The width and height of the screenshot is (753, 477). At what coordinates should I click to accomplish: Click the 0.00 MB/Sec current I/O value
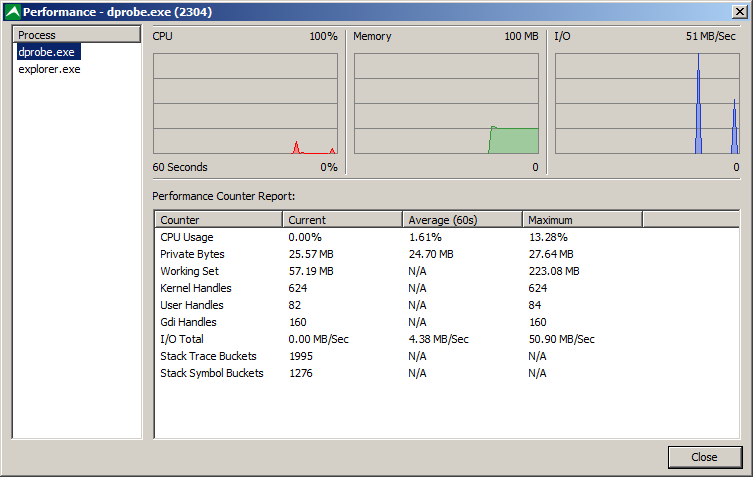[318, 339]
